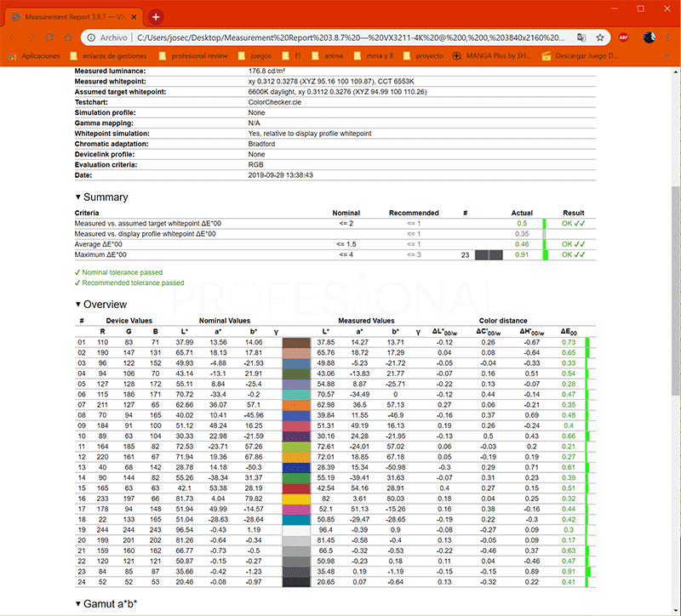Click the ΔE00 value 0.91 in row 23
681x616 pixels.
569,572
